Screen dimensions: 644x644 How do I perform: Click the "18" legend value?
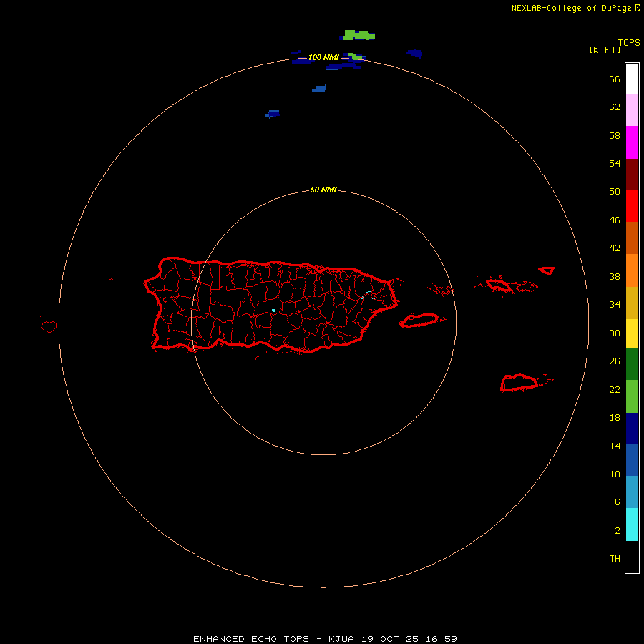pos(615,418)
